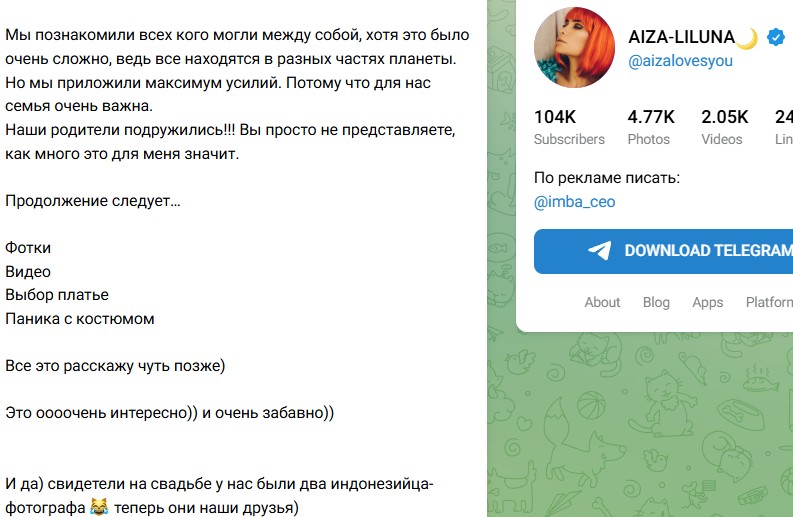The height and width of the screenshot is (517, 793).
Task: Open the Platform footer link
Action: pos(768,302)
